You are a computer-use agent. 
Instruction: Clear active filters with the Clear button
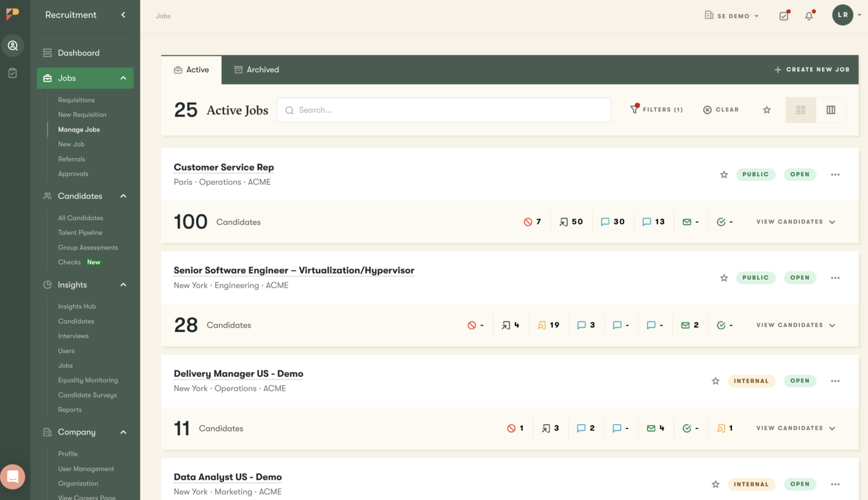(x=721, y=110)
